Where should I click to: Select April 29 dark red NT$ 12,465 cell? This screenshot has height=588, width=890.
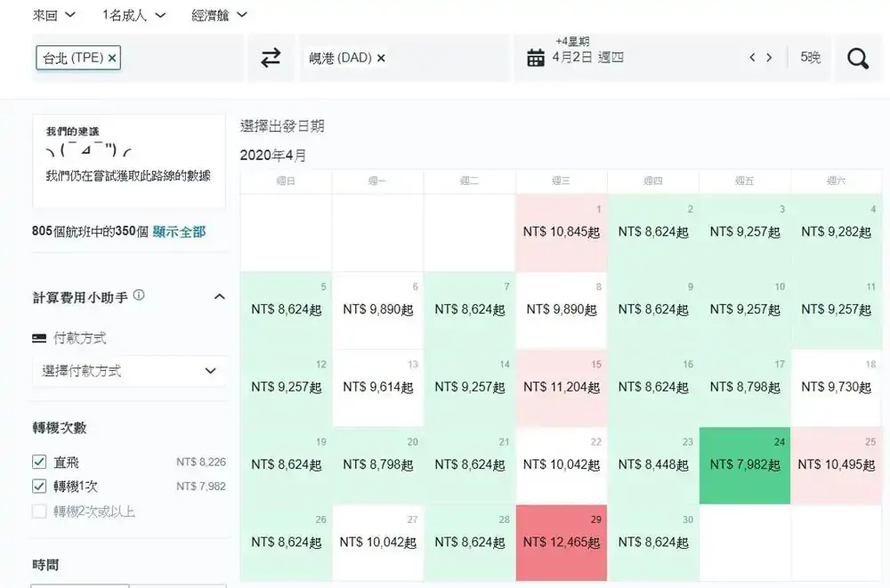[561, 543]
